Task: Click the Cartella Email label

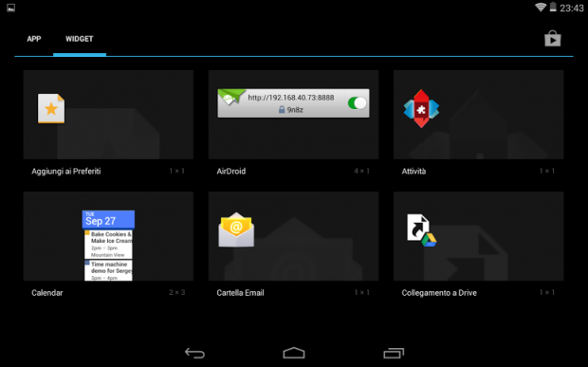Action: (240, 293)
